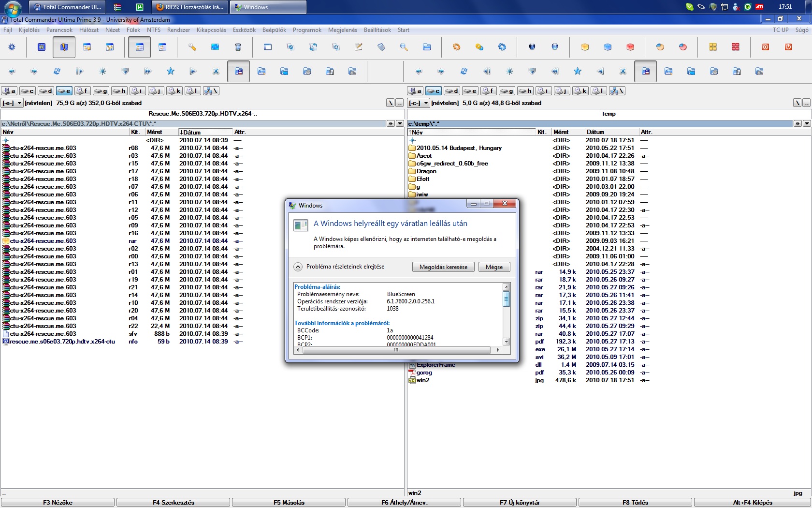This screenshot has width=812, height=508.
Task: Click the orange gear toolbar icon
Action: (x=457, y=47)
